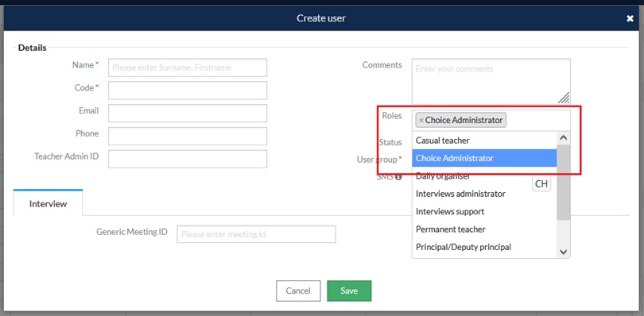Cancel user creation
644x316 pixels.
[x=298, y=291]
